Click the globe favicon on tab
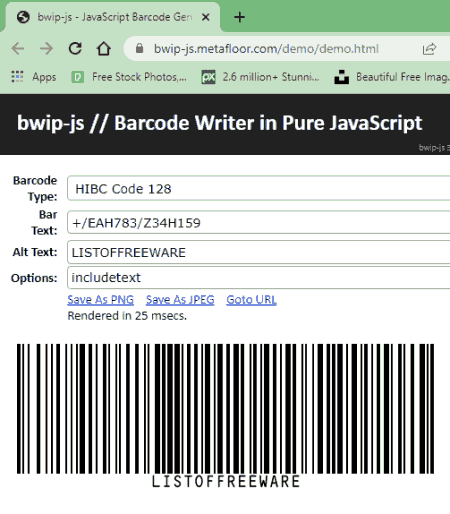 pos(23,17)
